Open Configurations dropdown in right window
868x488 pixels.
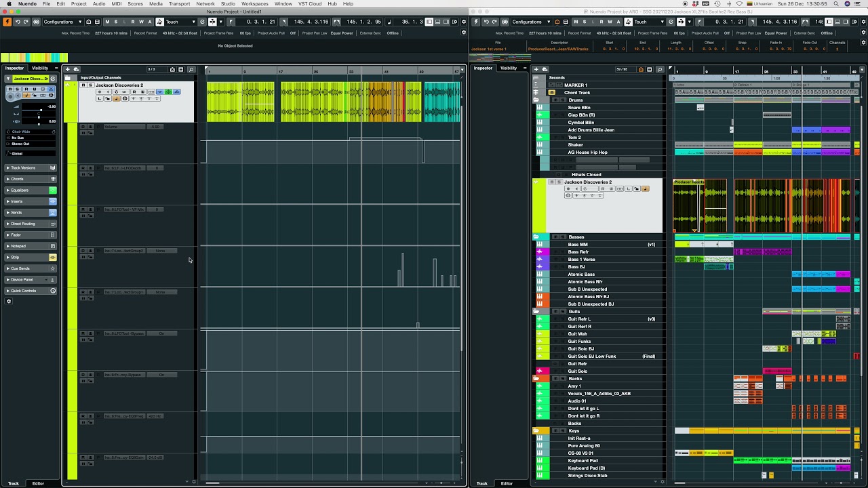[x=531, y=22]
